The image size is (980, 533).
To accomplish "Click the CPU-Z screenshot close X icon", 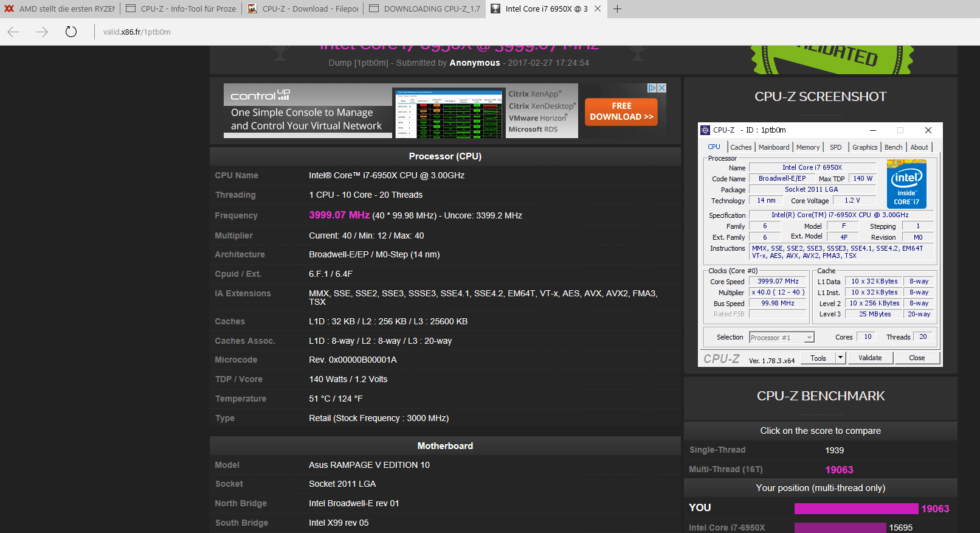I will point(928,130).
